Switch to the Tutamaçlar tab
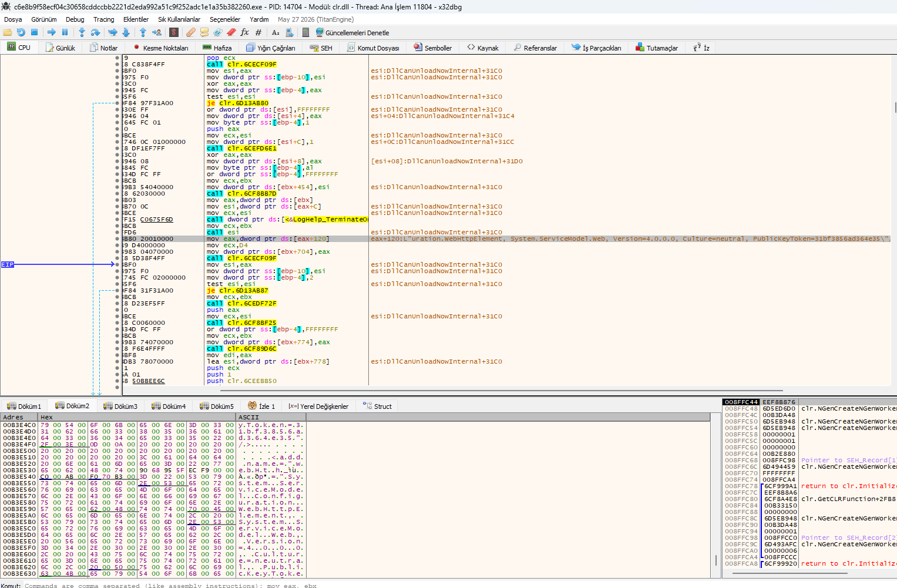Image resolution: width=897 pixels, height=588 pixels. click(657, 48)
